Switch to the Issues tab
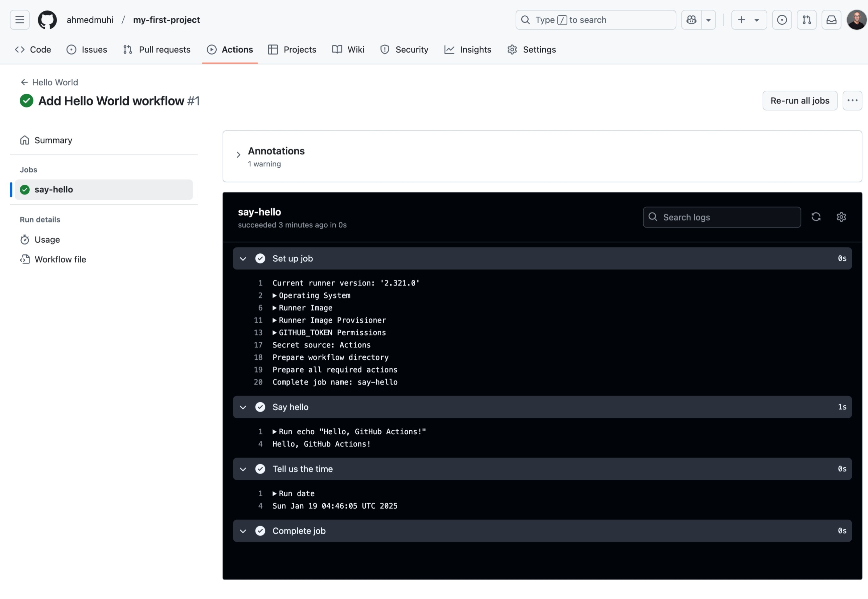Screen dimensions: 868x599 (87, 50)
